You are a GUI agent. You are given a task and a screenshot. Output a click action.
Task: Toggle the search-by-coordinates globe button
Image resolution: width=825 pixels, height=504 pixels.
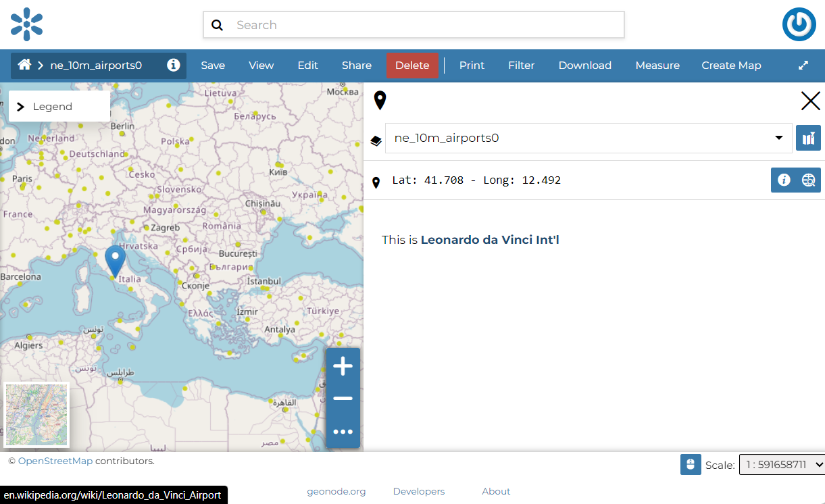pyautogui.click(x=808, y=180)
